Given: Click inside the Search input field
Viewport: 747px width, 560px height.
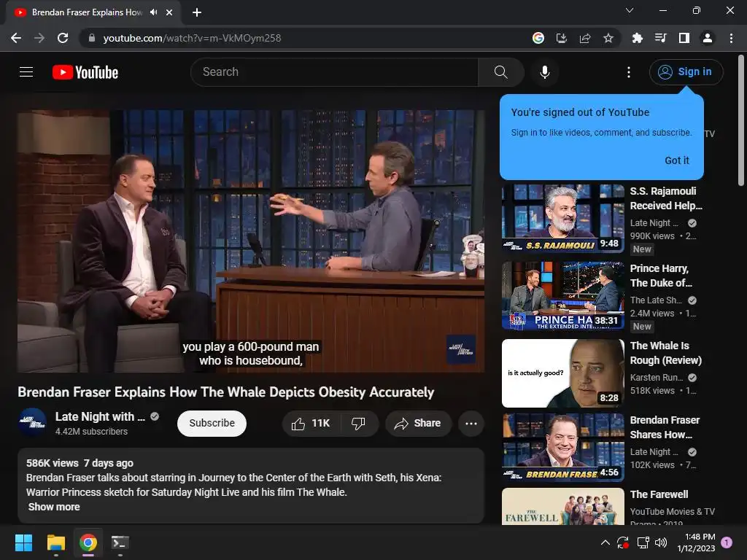Looking at the screenshot, I should 334,72.
